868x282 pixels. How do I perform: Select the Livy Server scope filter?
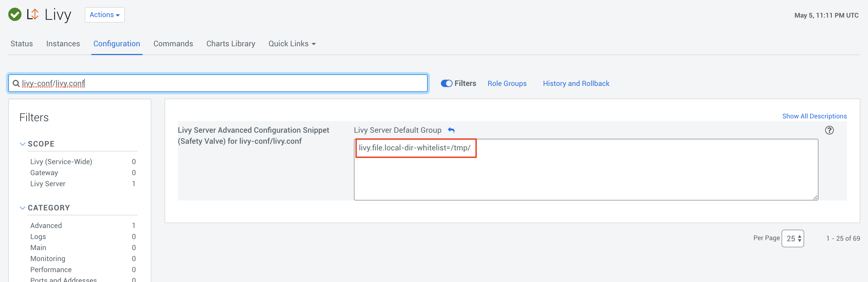[x=48, y=183]
